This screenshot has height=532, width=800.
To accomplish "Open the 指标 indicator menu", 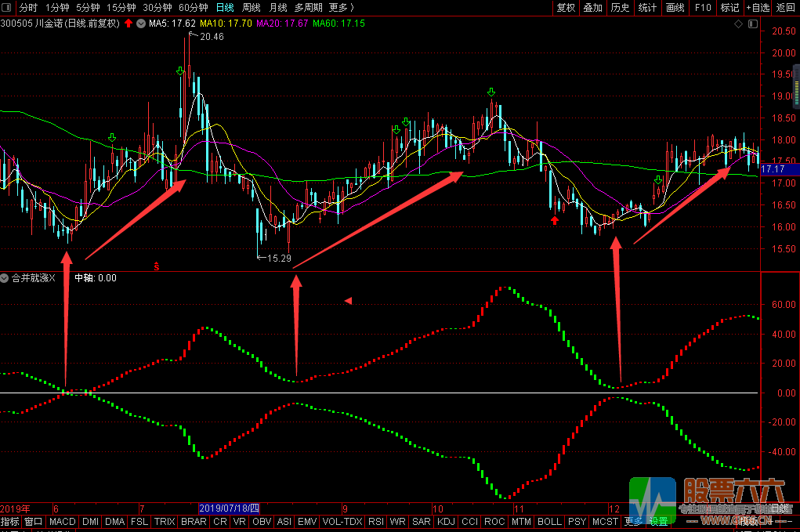I will click(9, 521).
